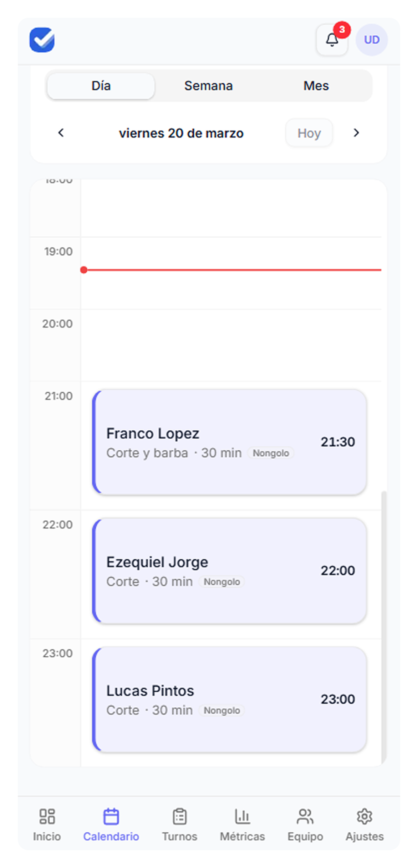Go to previous day with left chevron

pos(61,133)
